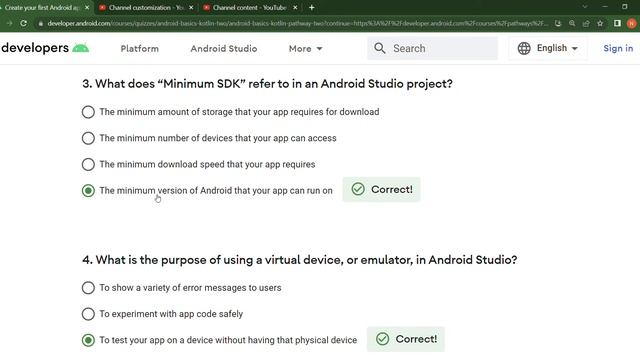This screenshot has width=640, height=360.
Task: Select 'minimum version of Android' answer
Action: point(88,191)
